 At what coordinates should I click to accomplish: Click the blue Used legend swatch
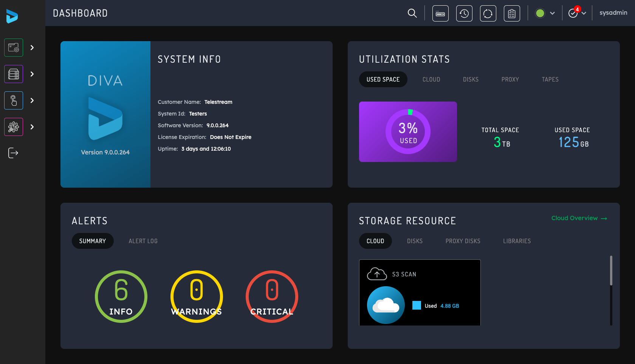417,305
